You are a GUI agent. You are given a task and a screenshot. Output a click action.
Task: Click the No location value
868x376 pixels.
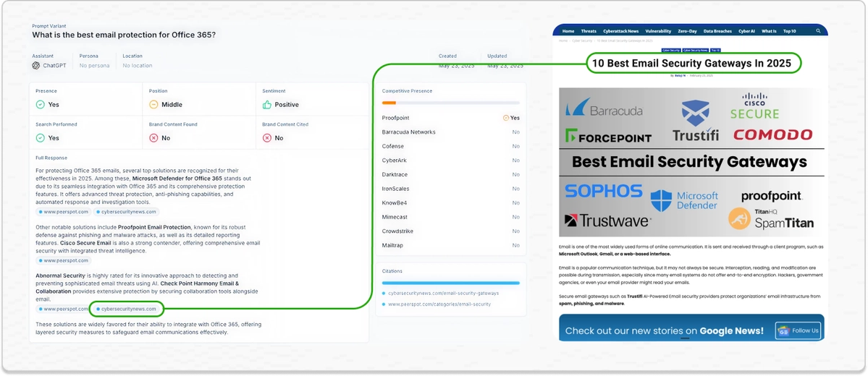click(138, 65)
